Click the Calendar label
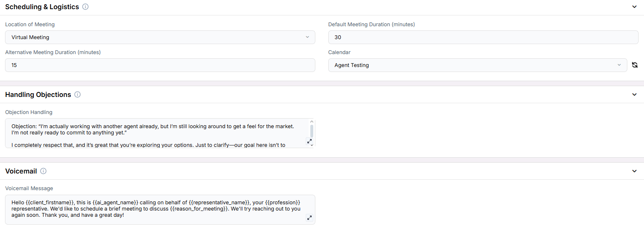Image resolution: width=644 pixels, height=228 pixels. (339, 52)
